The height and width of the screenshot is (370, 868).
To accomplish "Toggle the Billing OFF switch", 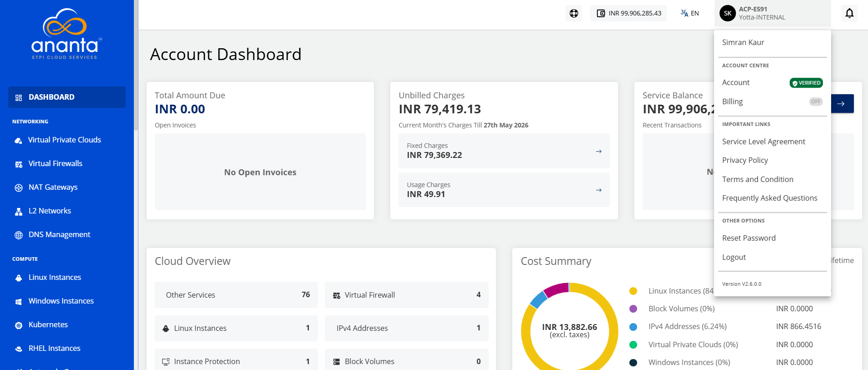I will pos(816,101).
